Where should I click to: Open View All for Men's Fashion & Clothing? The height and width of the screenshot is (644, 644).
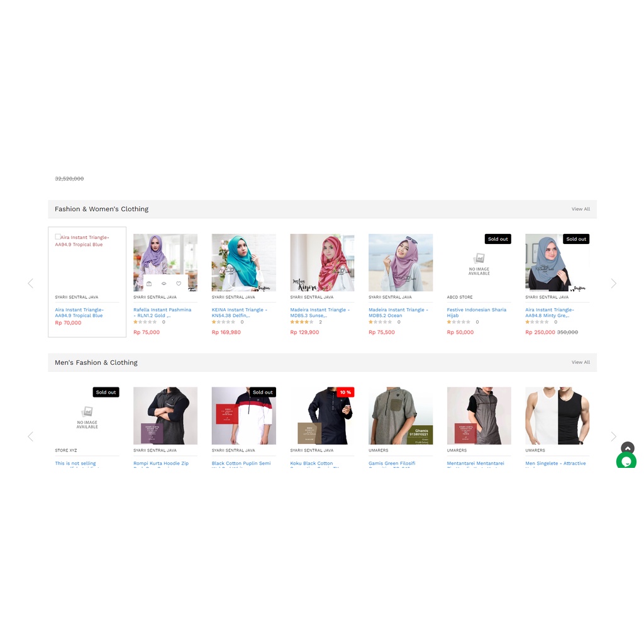tap(580, 362)
